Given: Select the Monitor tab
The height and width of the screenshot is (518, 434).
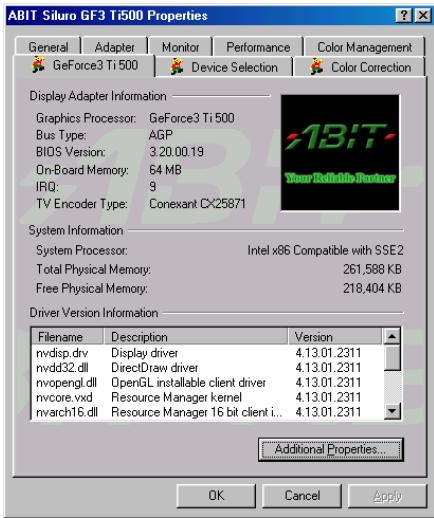Looking at the screenshot, I should (180, 47).
